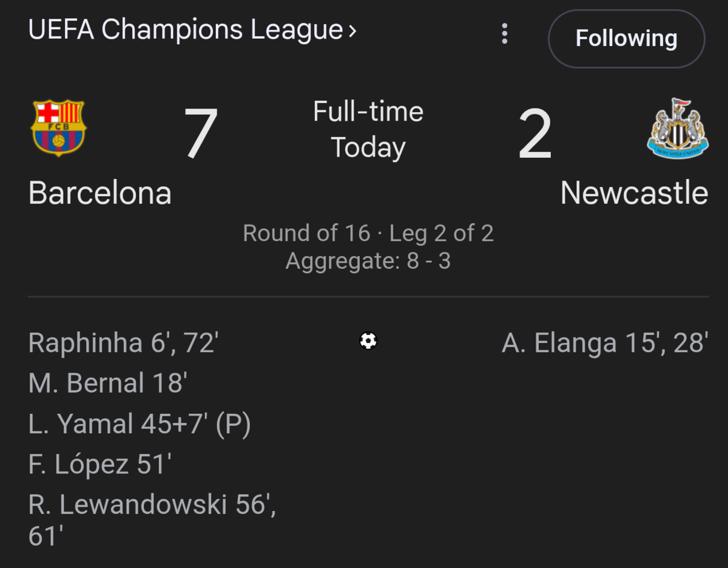Select L. Yamal penalty goal entry
Viewport: 728px width, 568px height.
[x=140, y=424]
